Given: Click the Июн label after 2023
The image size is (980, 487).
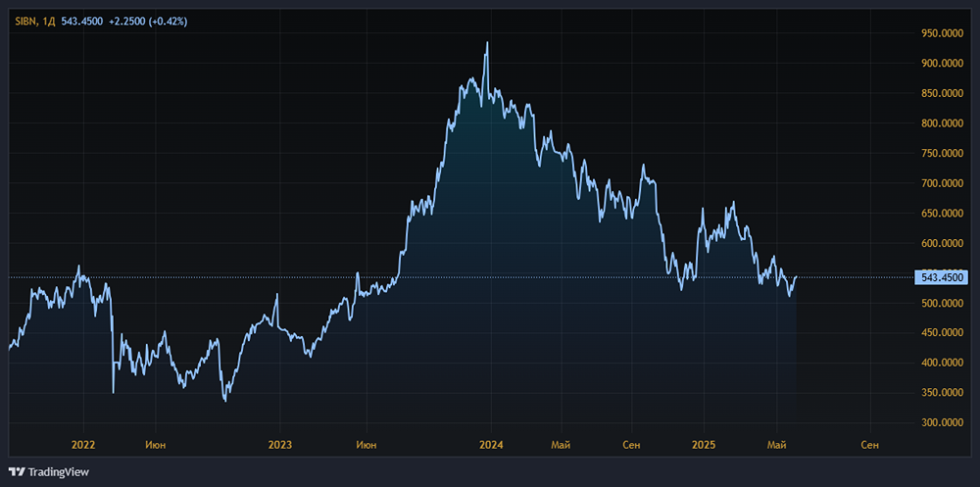Looking at the screenshot, I should (366, 445).
